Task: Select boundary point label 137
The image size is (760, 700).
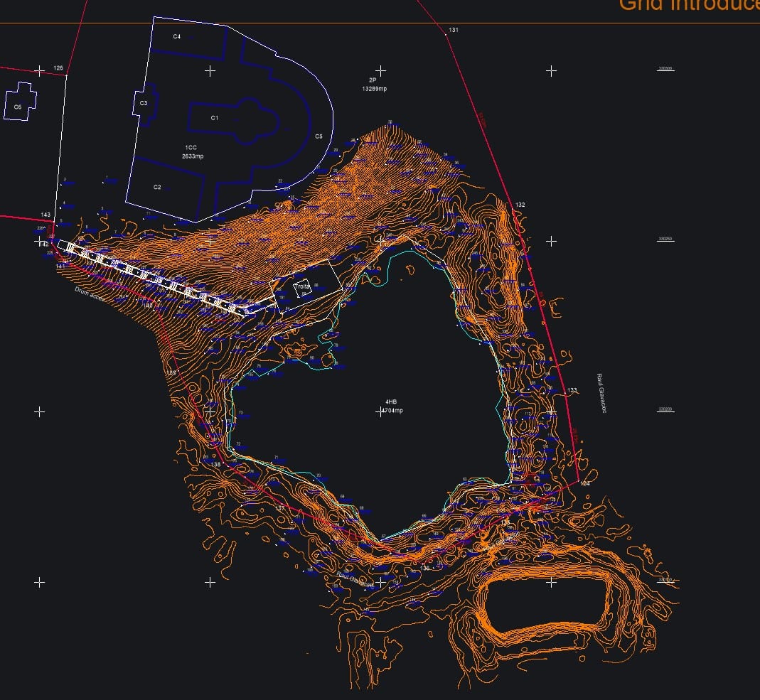Action: (280, 508)
